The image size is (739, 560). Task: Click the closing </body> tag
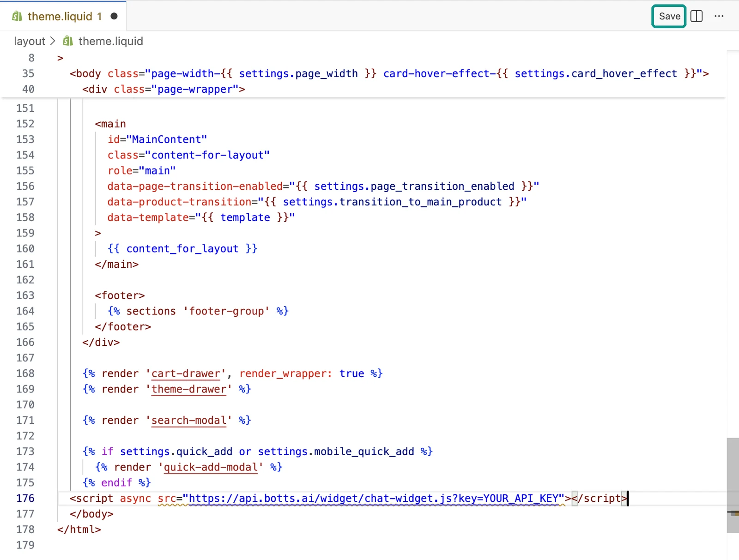coord(91,514)
